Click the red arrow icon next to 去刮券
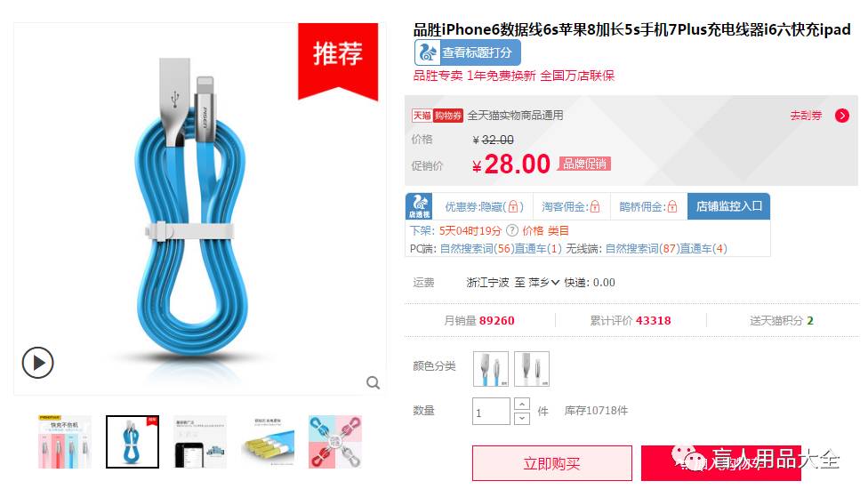The image size is (868, 497). 842,116
